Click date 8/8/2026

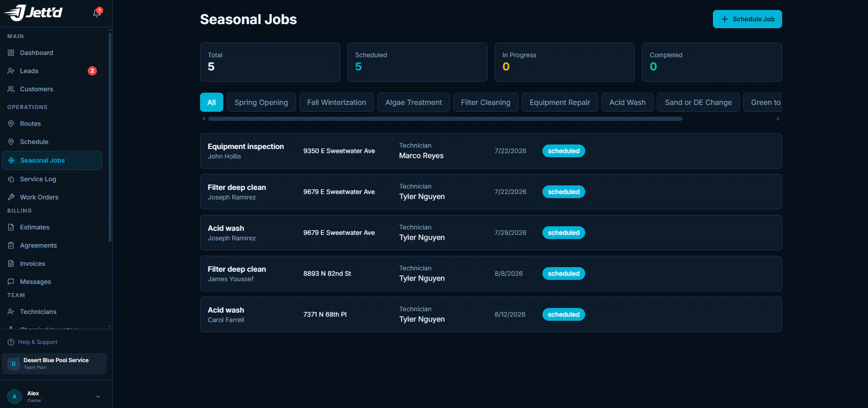tap(508, 274)
